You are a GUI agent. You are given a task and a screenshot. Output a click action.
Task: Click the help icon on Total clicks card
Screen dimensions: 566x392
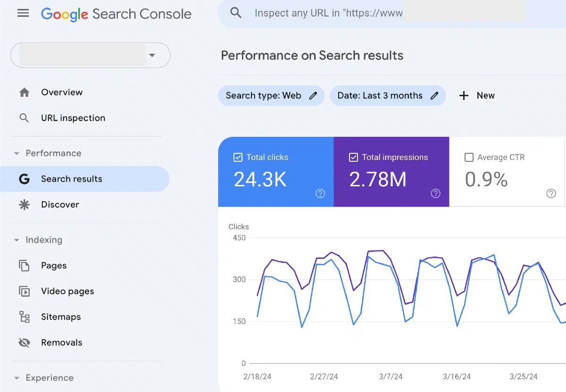[x=320, y=193]
